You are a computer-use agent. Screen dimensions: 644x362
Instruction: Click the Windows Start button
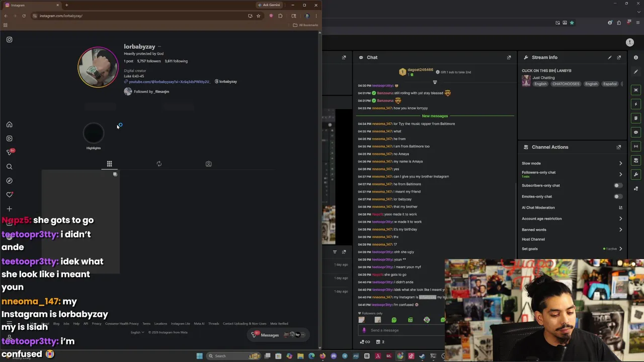(200, 356)
